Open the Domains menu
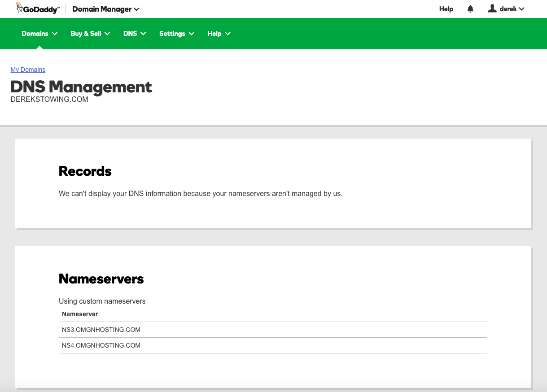Viewport: 547px width, 392px height. tap(39, 34)
